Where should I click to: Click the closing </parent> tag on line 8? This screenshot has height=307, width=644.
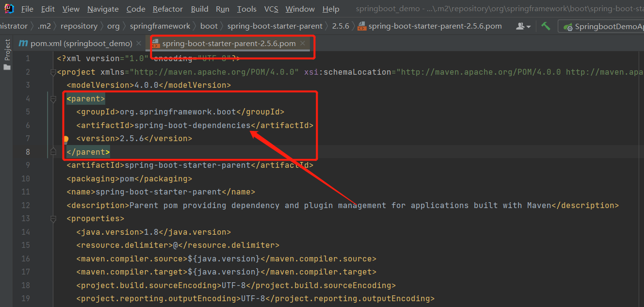point(88,152)
